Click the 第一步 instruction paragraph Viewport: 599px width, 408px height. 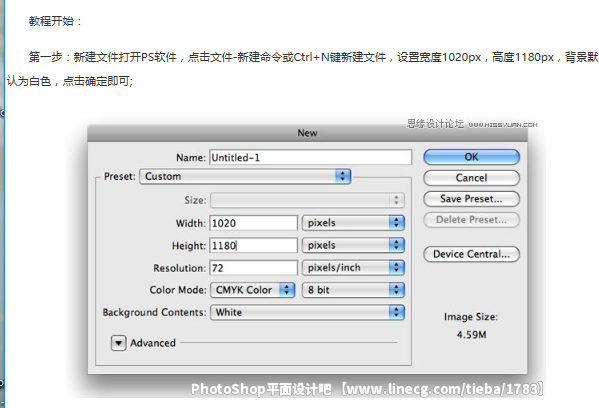(302, 69)
